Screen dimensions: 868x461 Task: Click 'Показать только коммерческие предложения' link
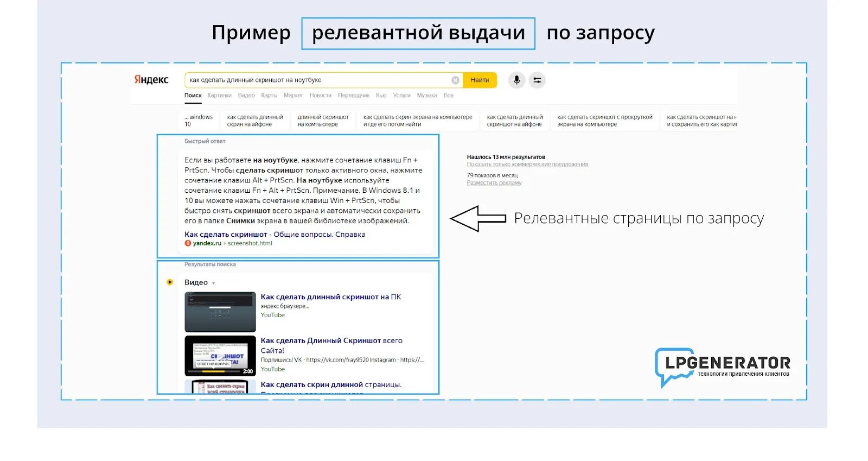point(527,165)
